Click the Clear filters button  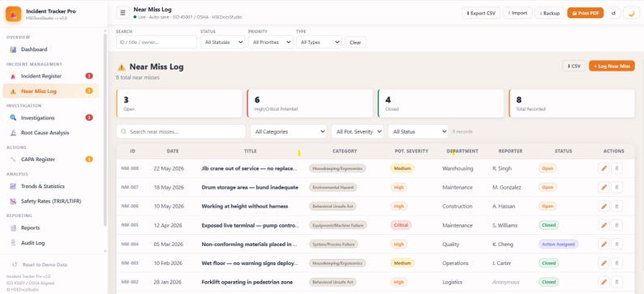pyautogui.click(x=355, y=42)
